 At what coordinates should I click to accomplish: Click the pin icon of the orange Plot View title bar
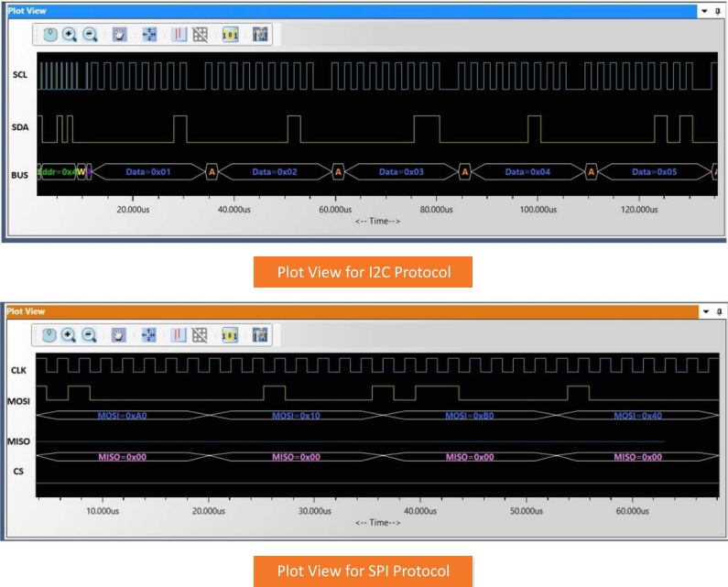click(x=719, y=311)
